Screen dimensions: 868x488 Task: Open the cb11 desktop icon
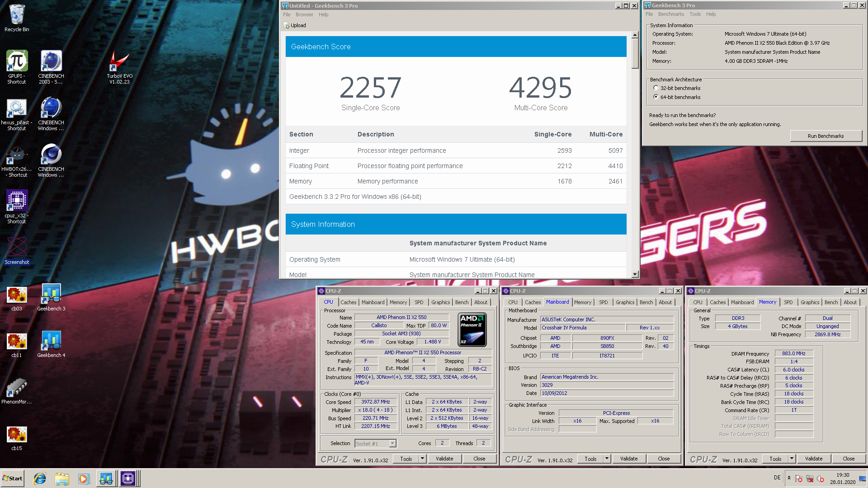[x=17, y=345]
